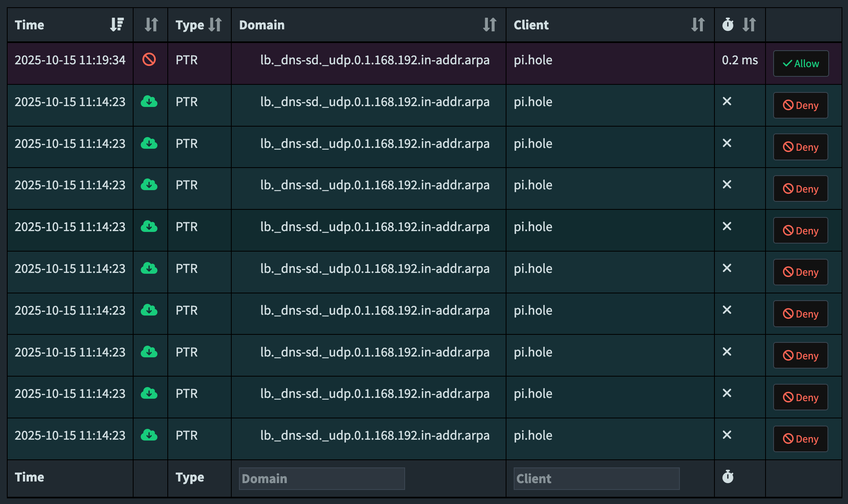Screen dimensions: 848x504
Task: Click the green cloud icon in last row
Action: (x=149, y=435)
